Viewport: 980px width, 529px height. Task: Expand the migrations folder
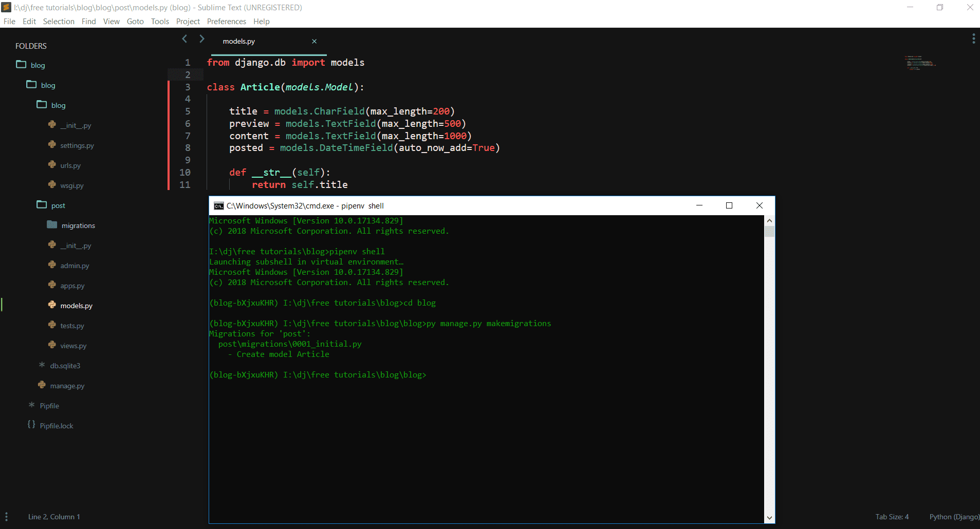tap(78, 225)
